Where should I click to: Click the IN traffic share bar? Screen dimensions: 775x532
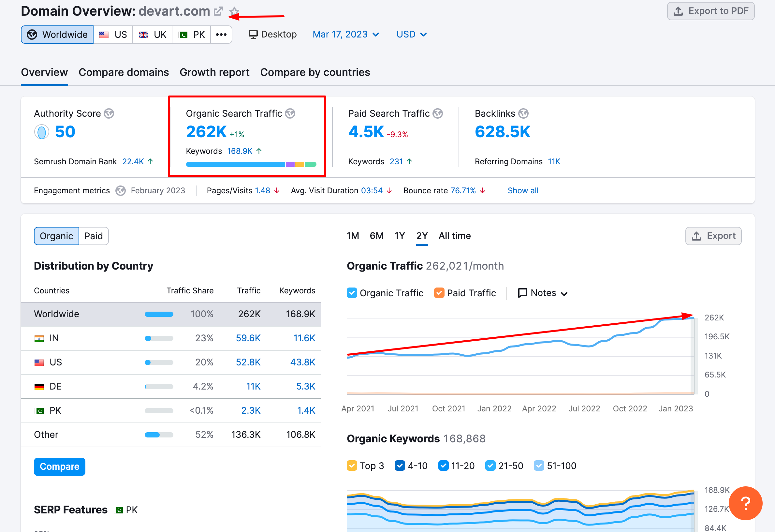(159, 339)
